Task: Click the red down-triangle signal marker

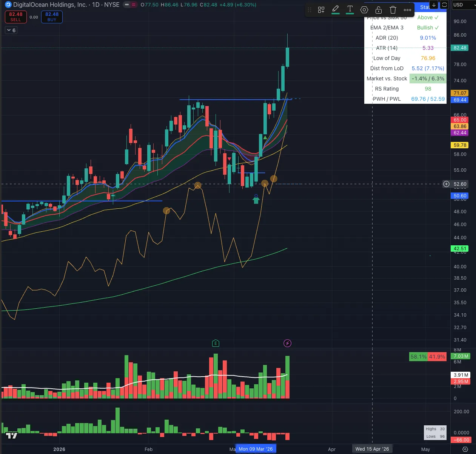Action: (x=229, y=159)
